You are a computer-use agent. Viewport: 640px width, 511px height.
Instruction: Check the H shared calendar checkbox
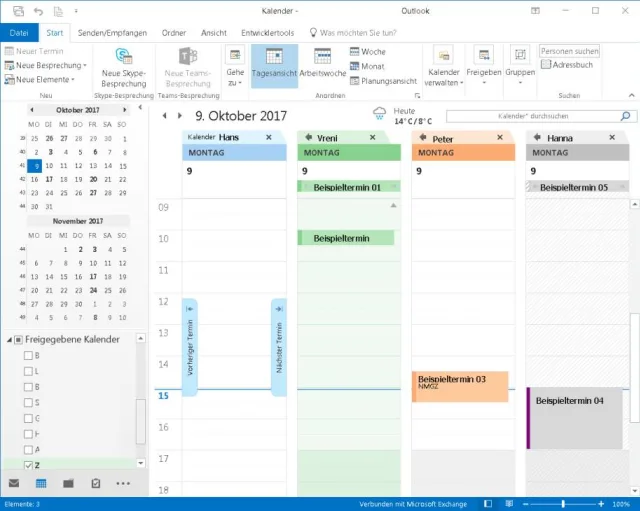click(x=28, y=434)
